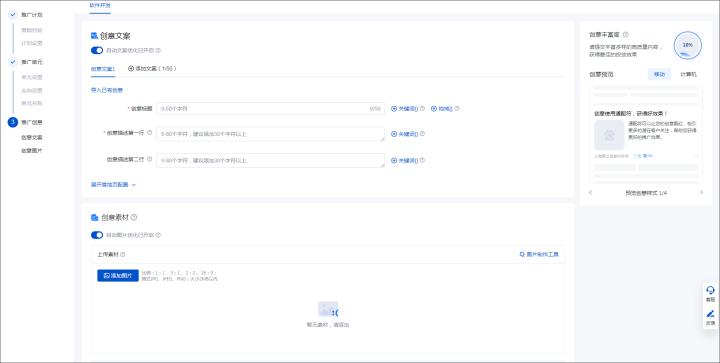The image size is (720, 363).
Task: Open help icon beside 地域 link
Action: tap(457, 109)
